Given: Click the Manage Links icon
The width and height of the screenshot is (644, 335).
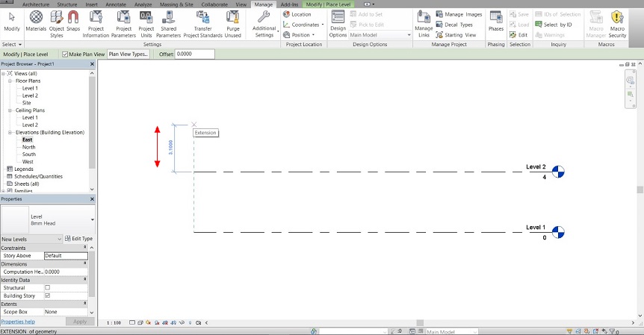Looking at the screenshot, I should click(424, 21).
